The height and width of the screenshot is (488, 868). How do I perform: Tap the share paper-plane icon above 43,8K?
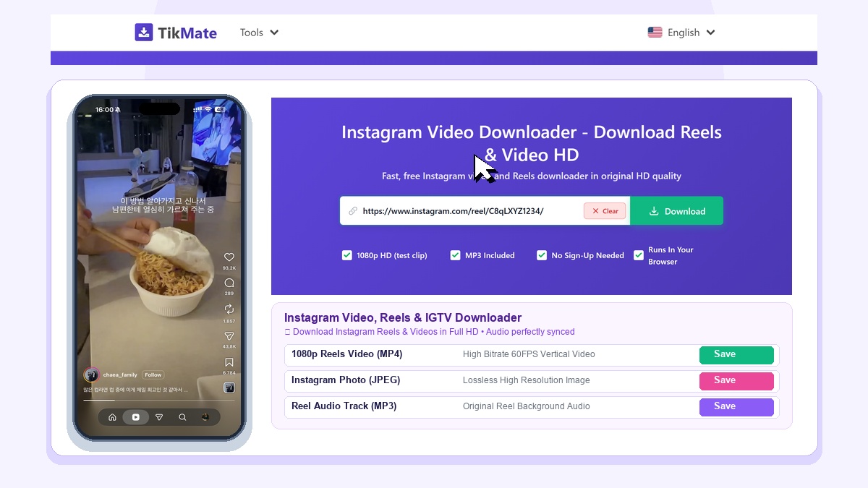coord(229,336)
